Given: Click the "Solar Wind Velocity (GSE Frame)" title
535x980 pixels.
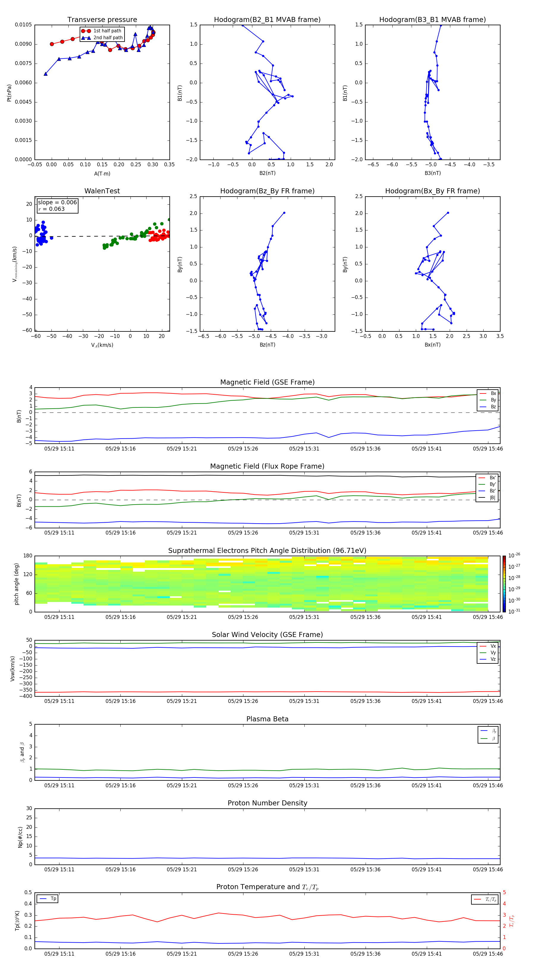Looking at the screenshot, I should (267, 635).
